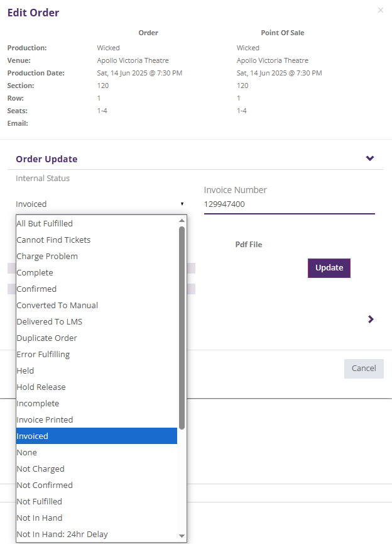Choose Cannot Find Tickets status option
The width and height of the screenshot is (392, 544).
point(94,240)
